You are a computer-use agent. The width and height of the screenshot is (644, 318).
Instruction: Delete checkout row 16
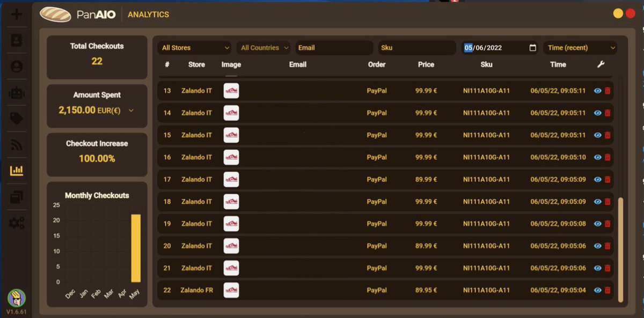[x=608, y=157]
